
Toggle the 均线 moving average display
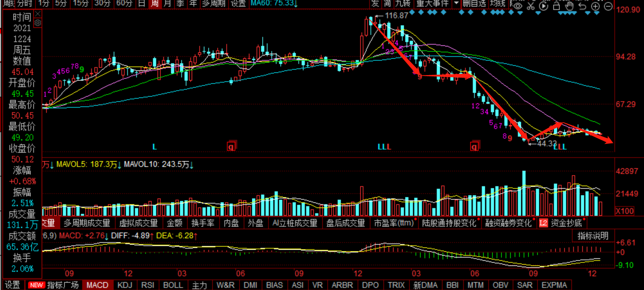tap(498, 3)
